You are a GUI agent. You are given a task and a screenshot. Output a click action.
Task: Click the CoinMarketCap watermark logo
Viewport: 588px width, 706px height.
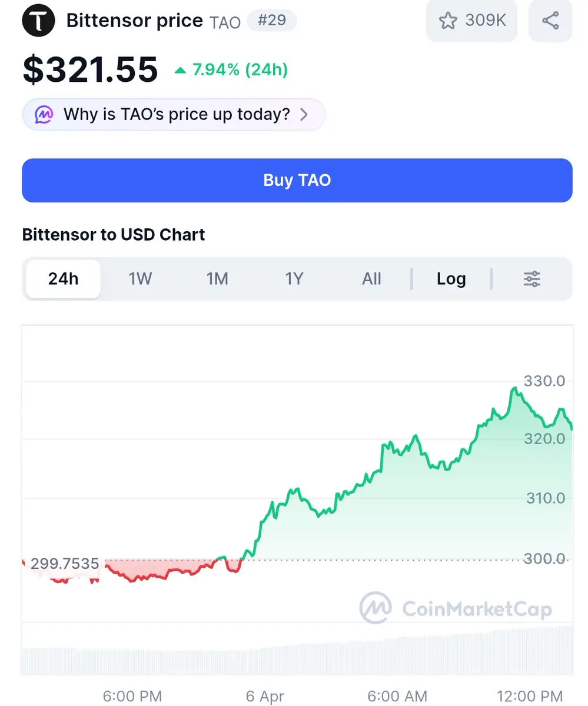(376, 607)
